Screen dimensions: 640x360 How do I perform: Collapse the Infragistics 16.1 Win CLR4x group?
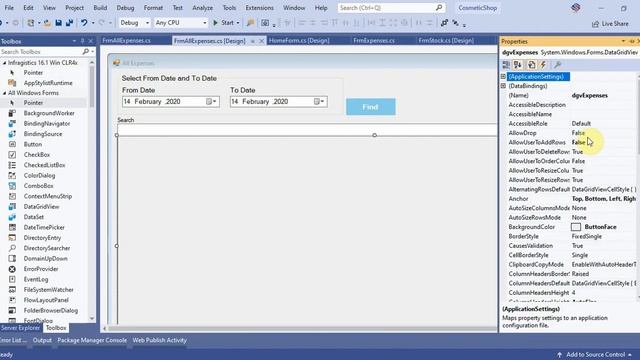4,63
